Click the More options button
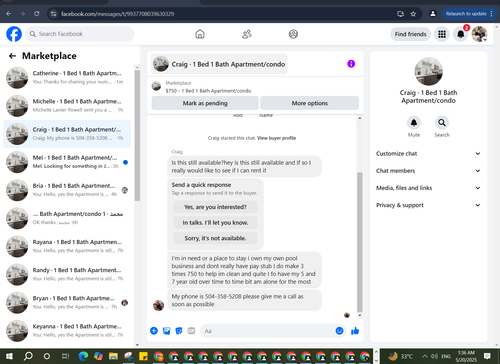The width and height of the screenshot is (500, 364). (310, 103)
